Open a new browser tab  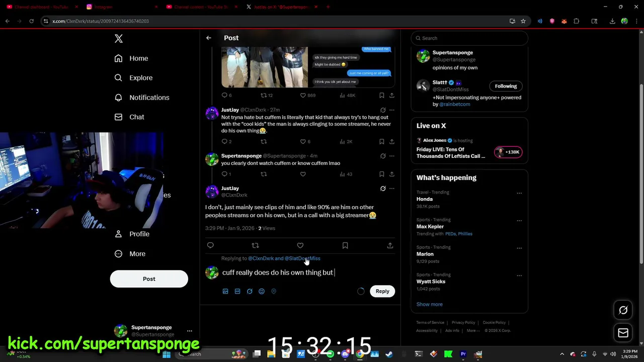click(328, 7)
